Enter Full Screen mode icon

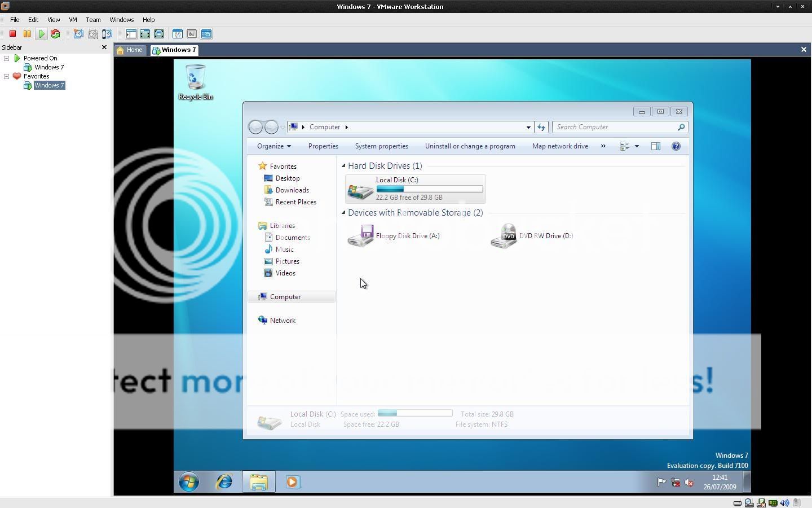click(x=159, y=34)
